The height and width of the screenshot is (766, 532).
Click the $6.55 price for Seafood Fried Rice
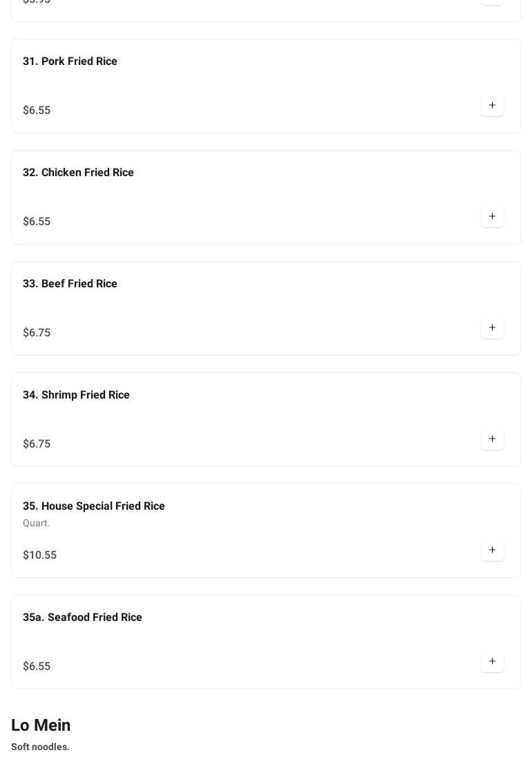[37, 667]
